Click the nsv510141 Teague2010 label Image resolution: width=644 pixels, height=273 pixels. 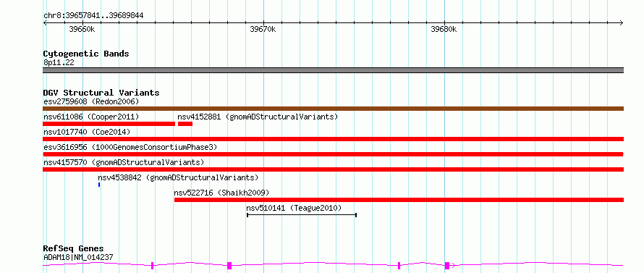tap(294, 208)
